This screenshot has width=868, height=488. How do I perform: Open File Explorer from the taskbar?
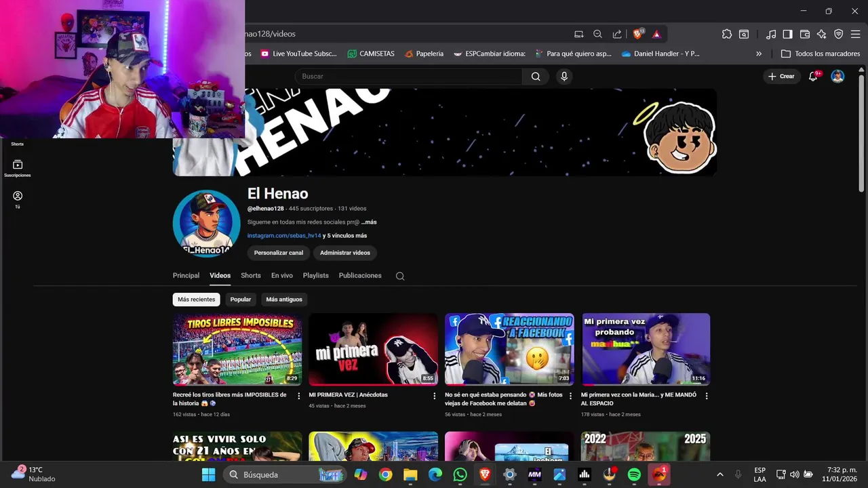click(x=410, y=474)
